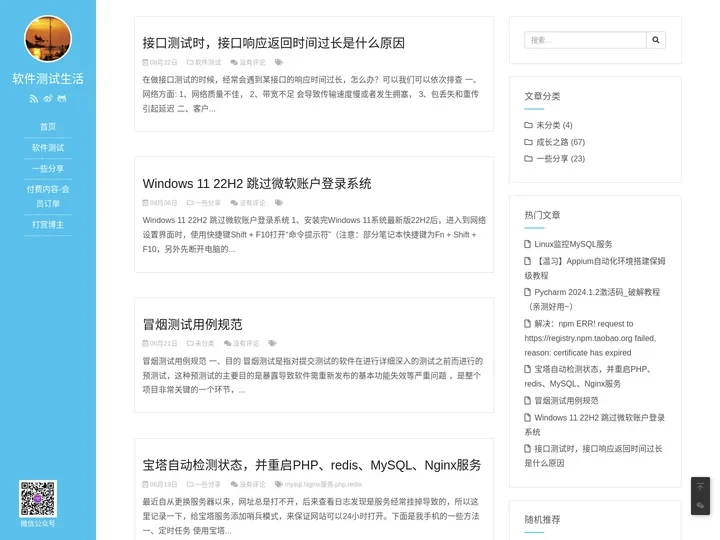The height and width of the screenshot is (540, 720).
Task: Open hot article 【温习】Appium自动化环境搭建
Action: coord(595,268)
